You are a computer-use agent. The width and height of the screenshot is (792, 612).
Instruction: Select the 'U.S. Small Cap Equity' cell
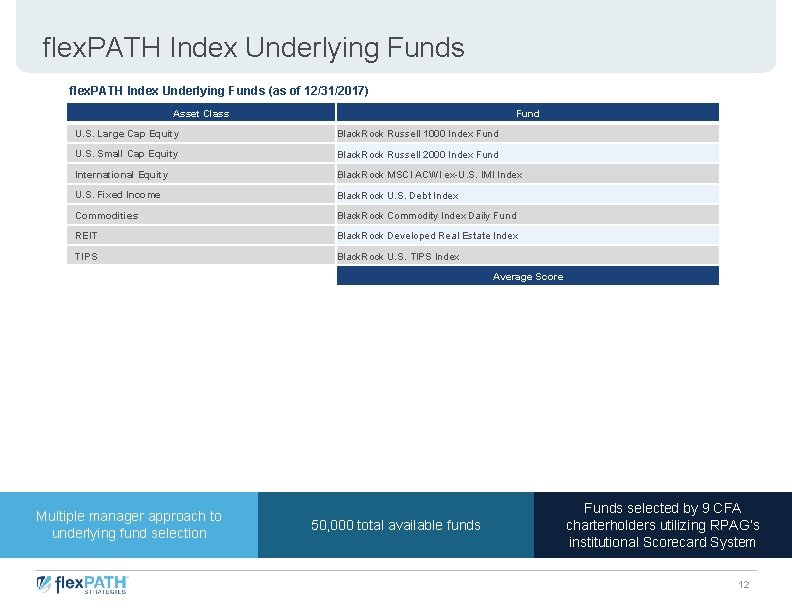point(201,154)
